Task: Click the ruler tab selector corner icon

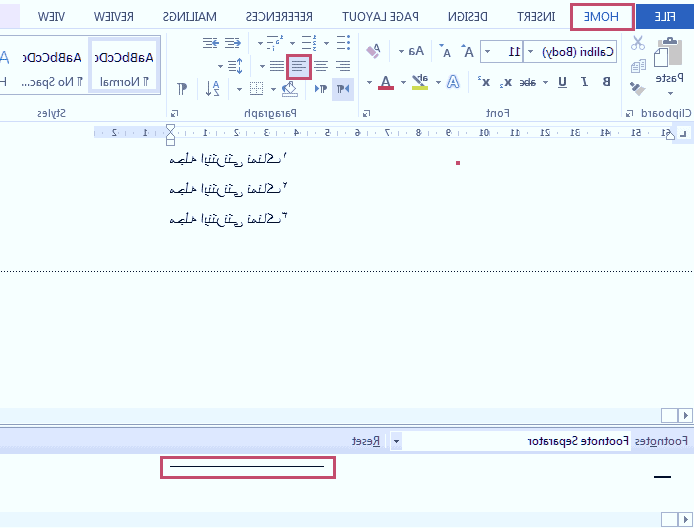Action: pos(683,133)
